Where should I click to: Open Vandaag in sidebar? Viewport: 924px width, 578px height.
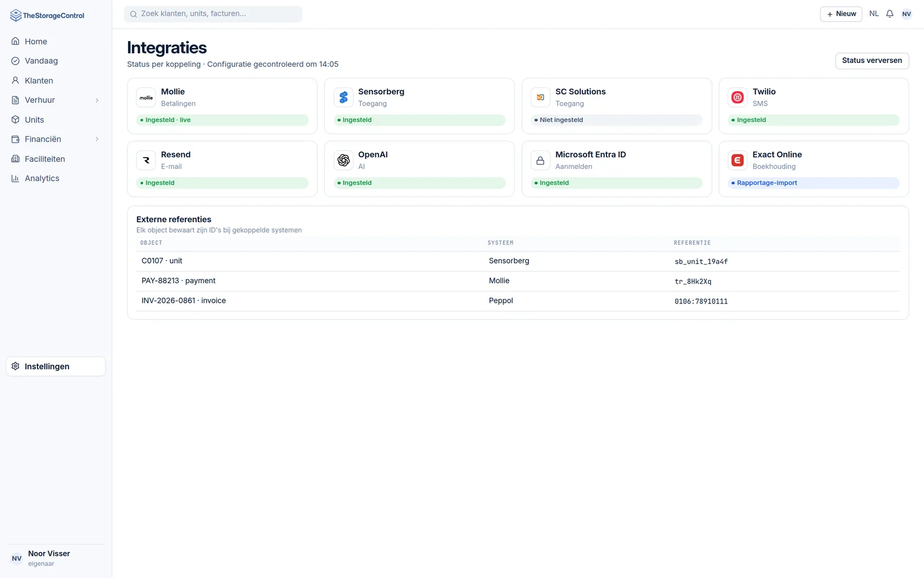click(56, 61)
